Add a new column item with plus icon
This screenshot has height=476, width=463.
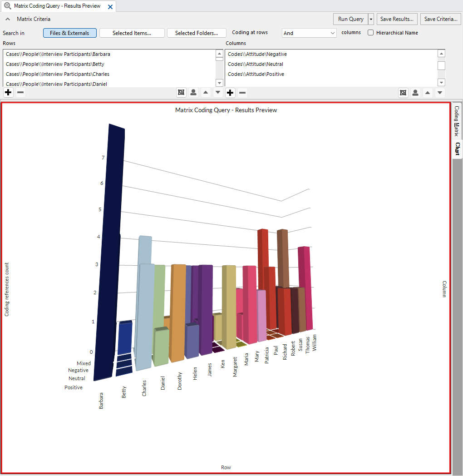[x=230, y=93]
